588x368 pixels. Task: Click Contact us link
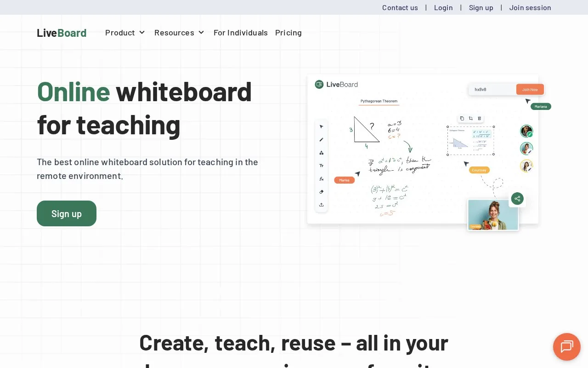[400, 7]
